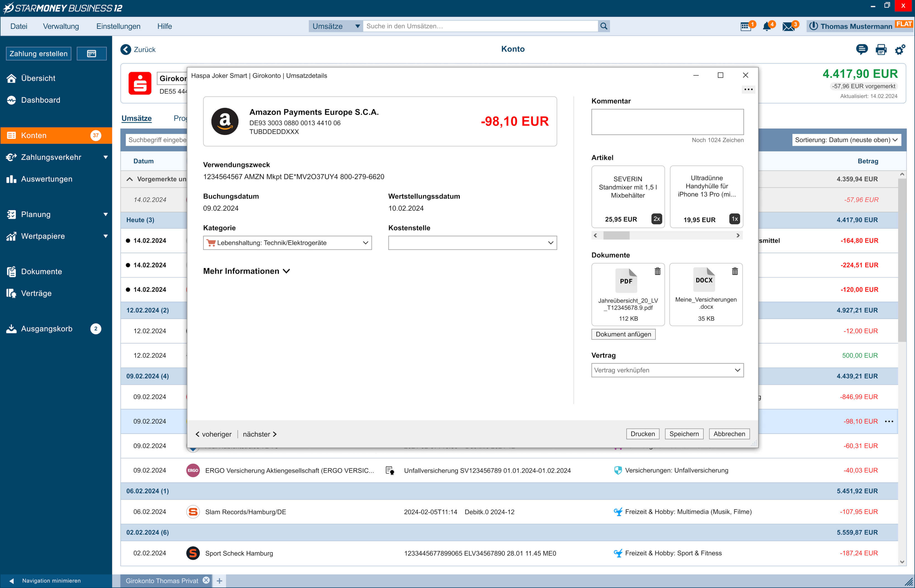Open the mail envelope icon
Viewport: 915px width, 588px height.
click(x=788, y=26)
